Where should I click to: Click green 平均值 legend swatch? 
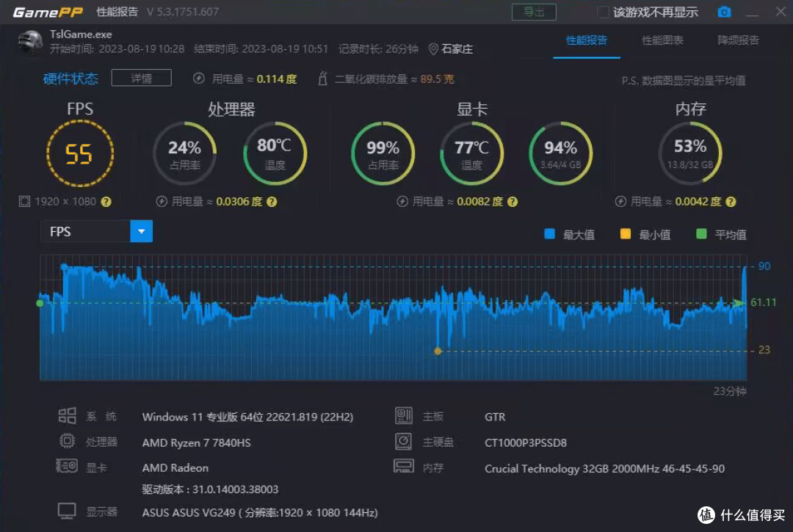click(x=701, y=234)
